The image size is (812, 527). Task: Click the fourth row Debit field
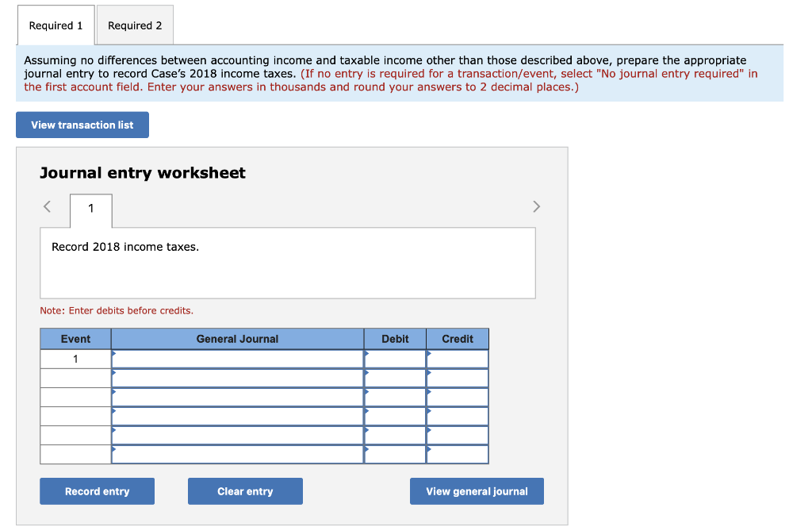point(395,417)
